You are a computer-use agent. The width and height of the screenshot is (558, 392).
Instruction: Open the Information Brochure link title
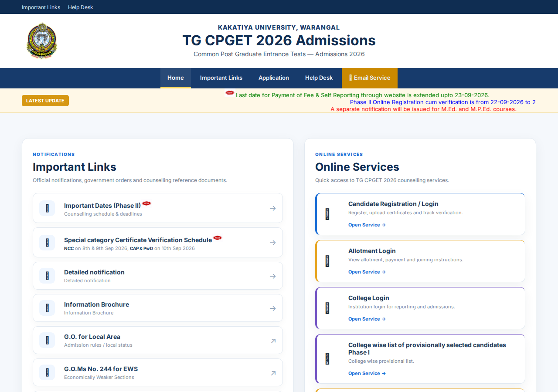pos(96,304)
